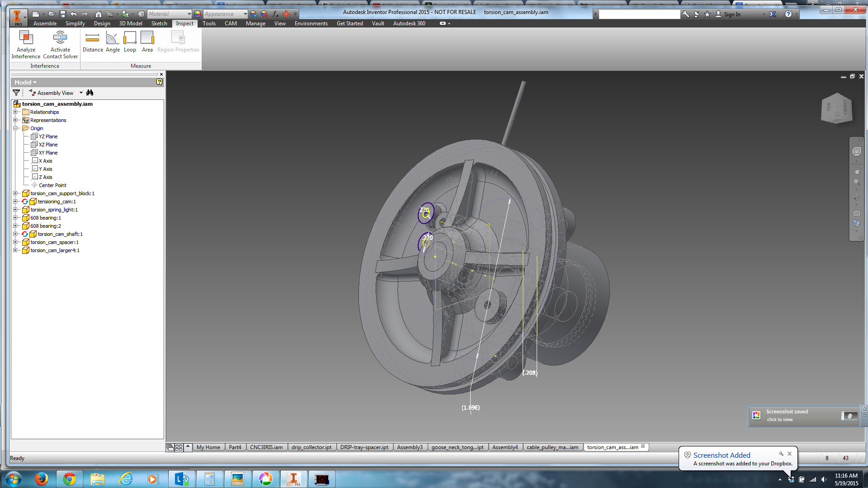Click the red plus icon in quick access
This screenshot has width=868, height=488.
coord(286,14)
